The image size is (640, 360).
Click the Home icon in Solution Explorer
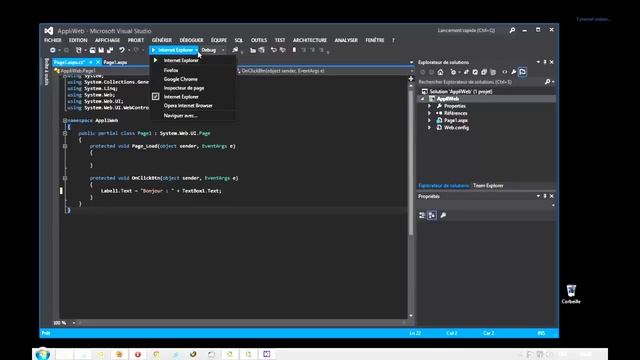440,72
